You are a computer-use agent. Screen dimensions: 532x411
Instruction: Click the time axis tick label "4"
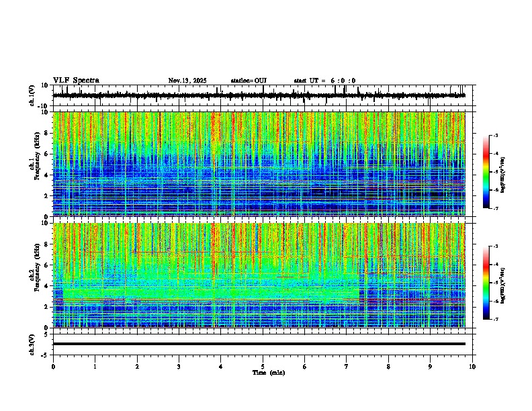tap(221, 367)
